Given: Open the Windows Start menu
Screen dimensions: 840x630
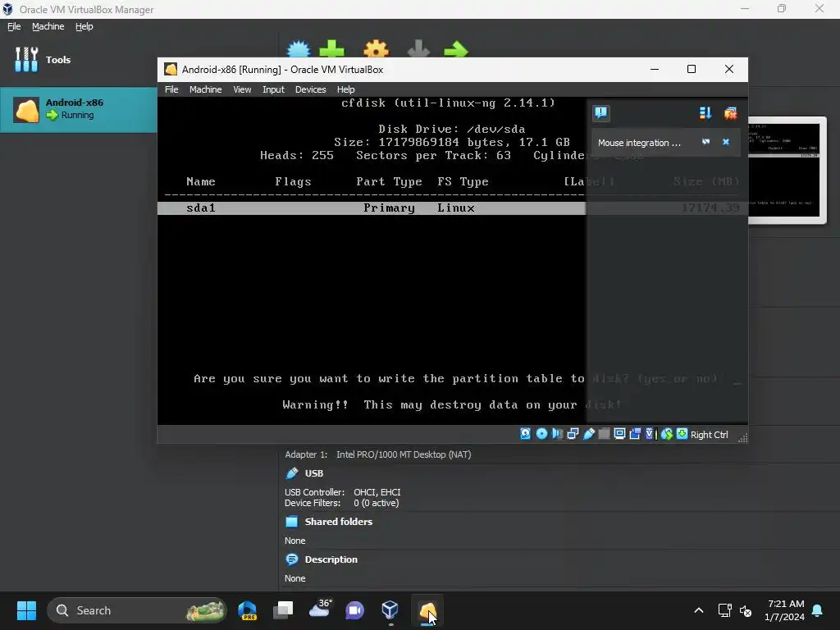Looking at the screenshot, I should pyautogui.click(x=26, y=610).
